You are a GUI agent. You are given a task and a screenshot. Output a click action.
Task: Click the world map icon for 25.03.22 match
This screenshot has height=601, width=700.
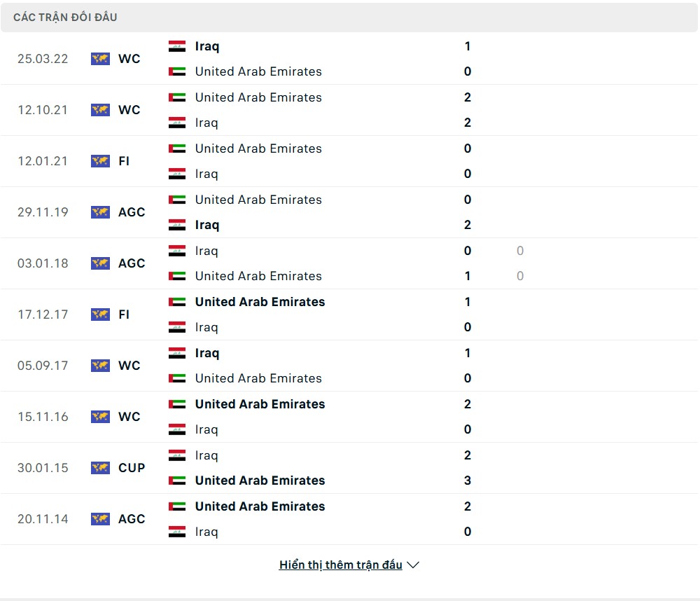(100, 59)
